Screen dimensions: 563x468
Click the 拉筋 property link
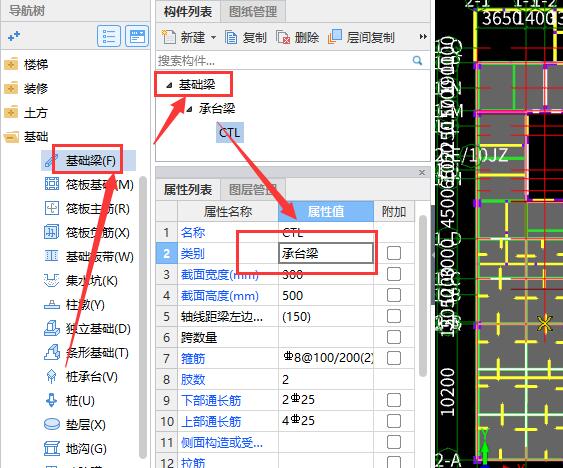(x=193, y=463)
